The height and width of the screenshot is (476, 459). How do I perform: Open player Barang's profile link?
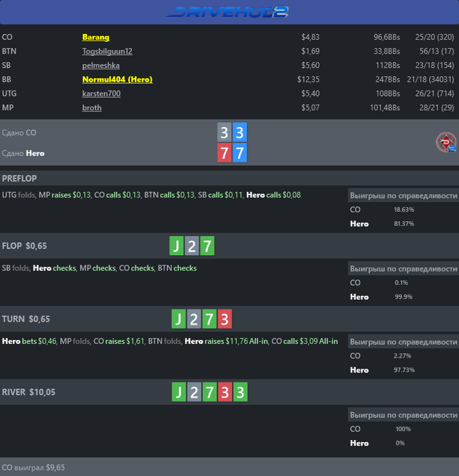click(96, 37)
